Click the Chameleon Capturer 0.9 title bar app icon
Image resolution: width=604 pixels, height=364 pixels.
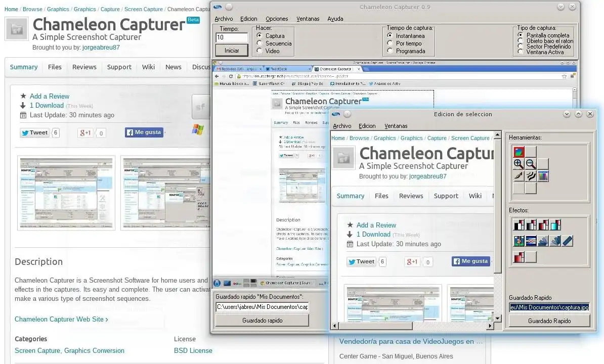tap(217, 7)
